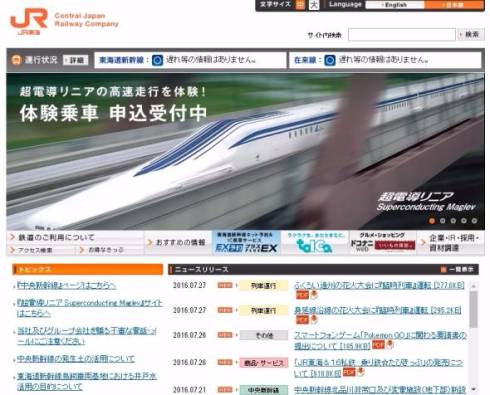Screen dimensions: 490x395
Task: Click news list scrollbar up arrow
Action: click(473, 286)
